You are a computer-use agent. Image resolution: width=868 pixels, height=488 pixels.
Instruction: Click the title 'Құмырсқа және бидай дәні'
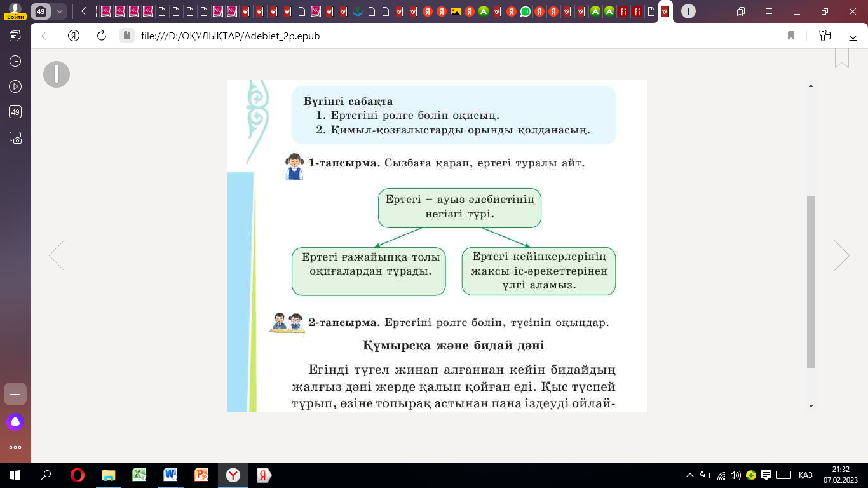coord(453,346)
